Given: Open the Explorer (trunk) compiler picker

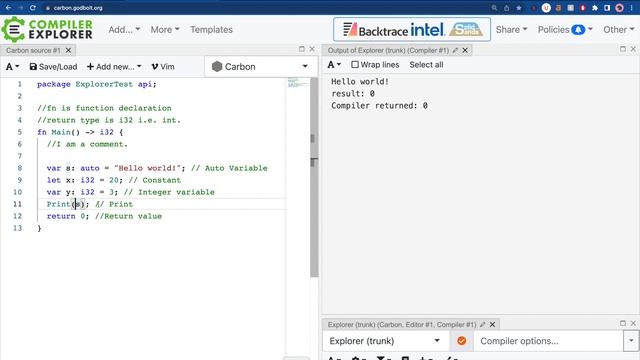Looking at the screenshot, I should tap(385, 341).
